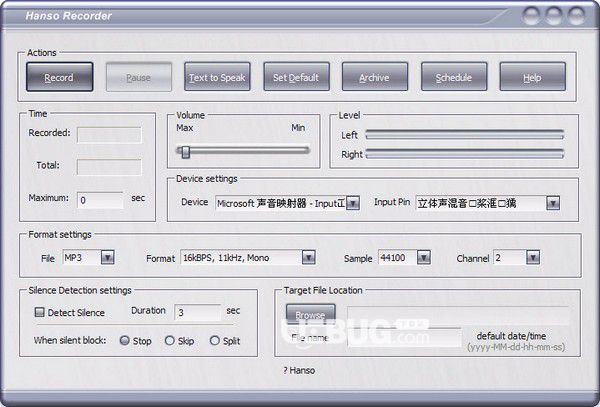
Task: Click the Record button
Action: 60,77
